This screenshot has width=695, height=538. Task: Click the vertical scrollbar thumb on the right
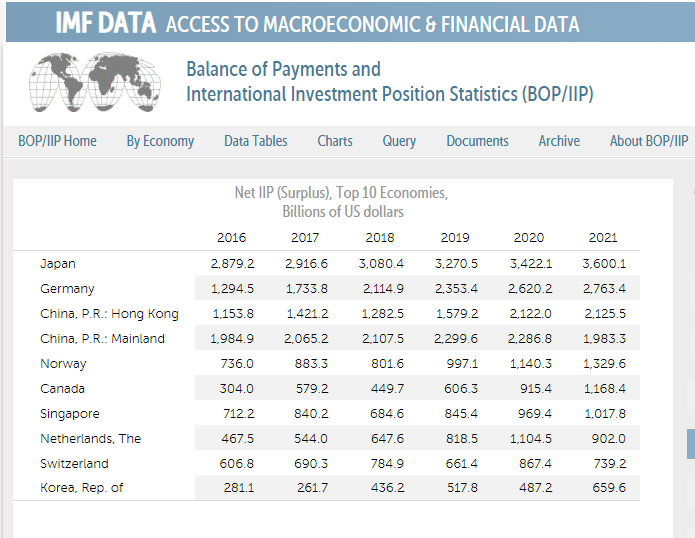(690, 443)
